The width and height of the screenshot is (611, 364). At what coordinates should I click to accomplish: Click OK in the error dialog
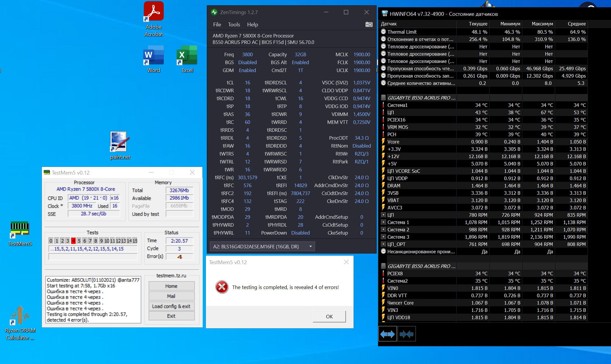(x=329, y=317)
